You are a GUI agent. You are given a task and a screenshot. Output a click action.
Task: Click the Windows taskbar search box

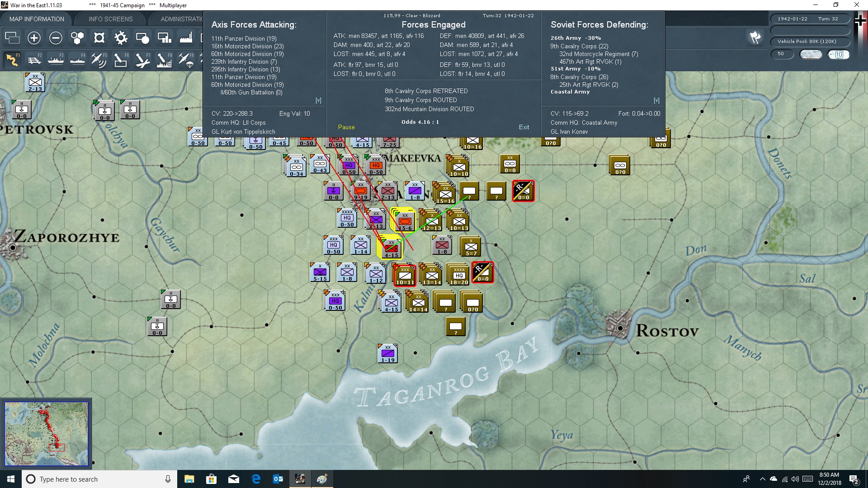(x=99, y=479)
